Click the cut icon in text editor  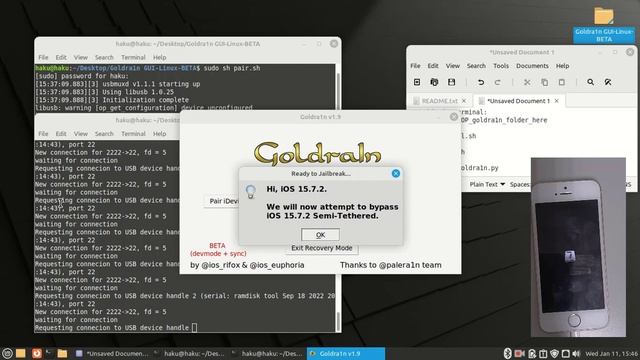point(527,82)
